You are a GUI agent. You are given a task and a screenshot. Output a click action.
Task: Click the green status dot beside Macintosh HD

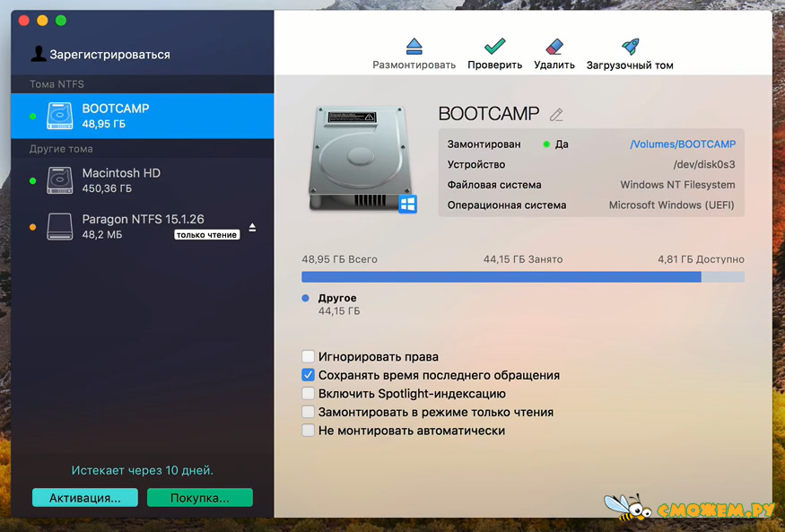(32, 180)
